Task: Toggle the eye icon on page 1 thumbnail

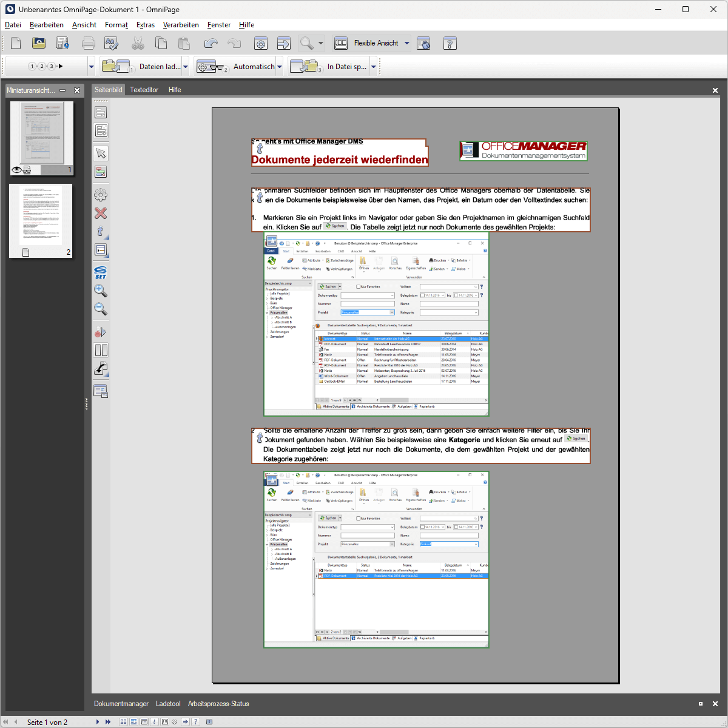Action: point(16,170)
